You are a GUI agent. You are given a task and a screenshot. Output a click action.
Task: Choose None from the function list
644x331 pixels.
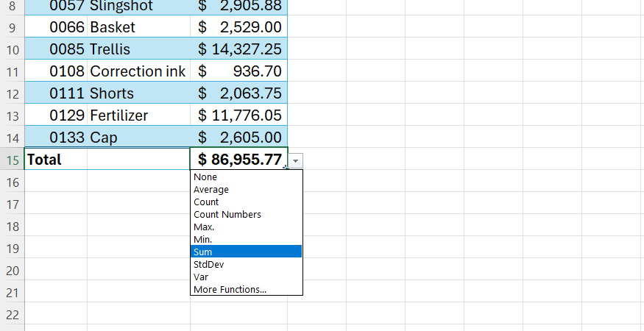(x=246, y=177)
